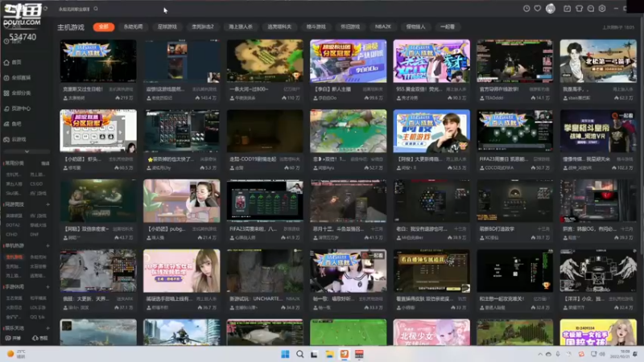
Task: Open the messages chat bubble icon
Action: [x=591, y=9]
